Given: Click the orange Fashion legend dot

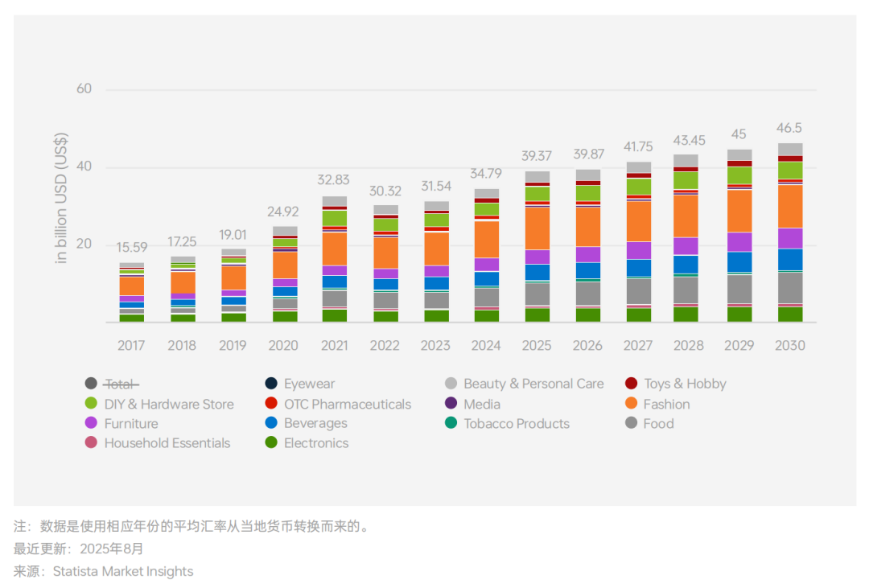Looking at the screenshot, I should point(631,403).
